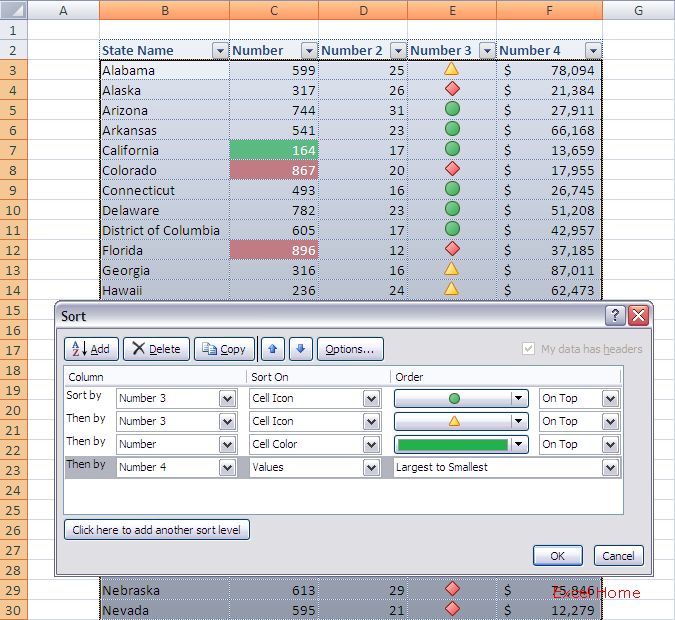Select column E header
Viewport: 675px width, 620px height.
click(x=452, y=10)
